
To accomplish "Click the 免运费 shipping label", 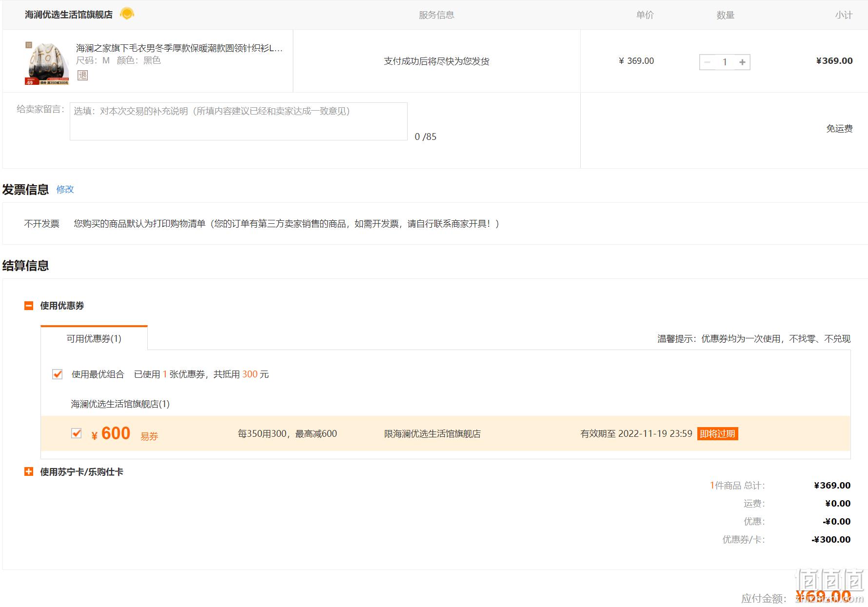I will (839, 129).
